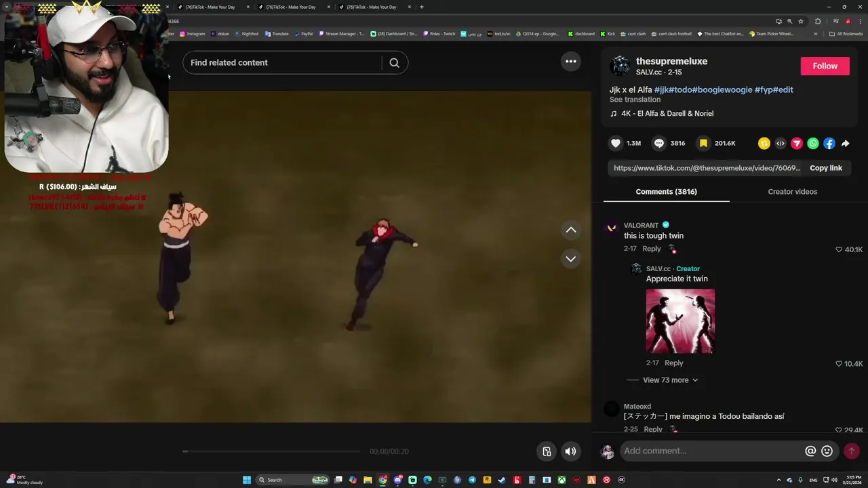Open weather widget Mostly cloudy
Viewport: 868px width, 488px height.
coord(24,480)
